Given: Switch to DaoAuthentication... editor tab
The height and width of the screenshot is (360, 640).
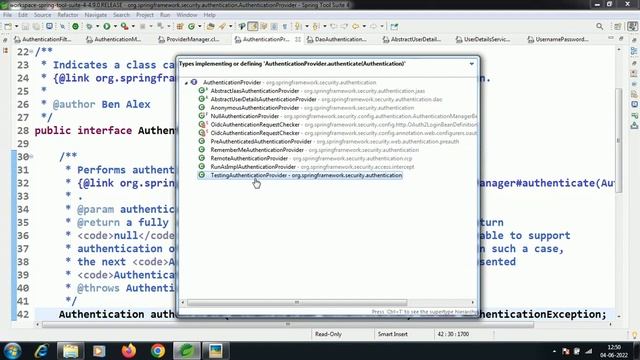Looking at the screenshot, I should (x=337, y=40).
